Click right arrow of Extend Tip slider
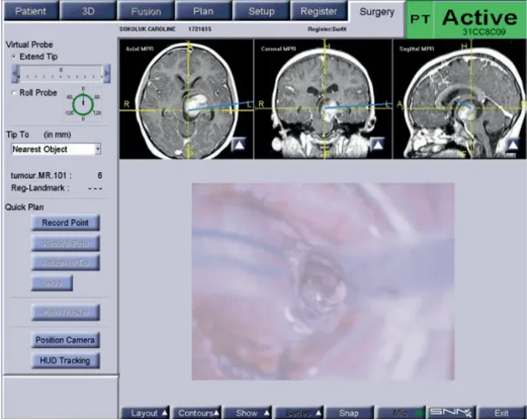This screenshot has width=527, height=420. click(107, 74)
